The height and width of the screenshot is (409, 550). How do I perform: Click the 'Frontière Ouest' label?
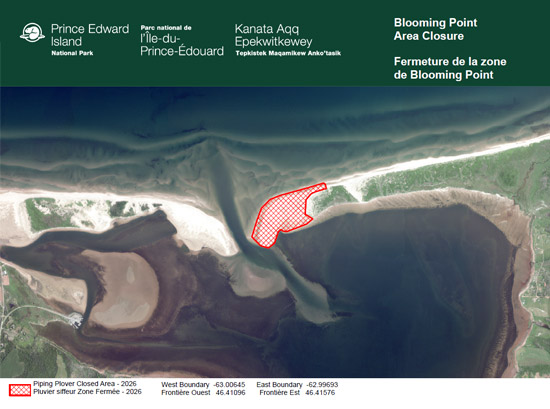click(186, 393)
